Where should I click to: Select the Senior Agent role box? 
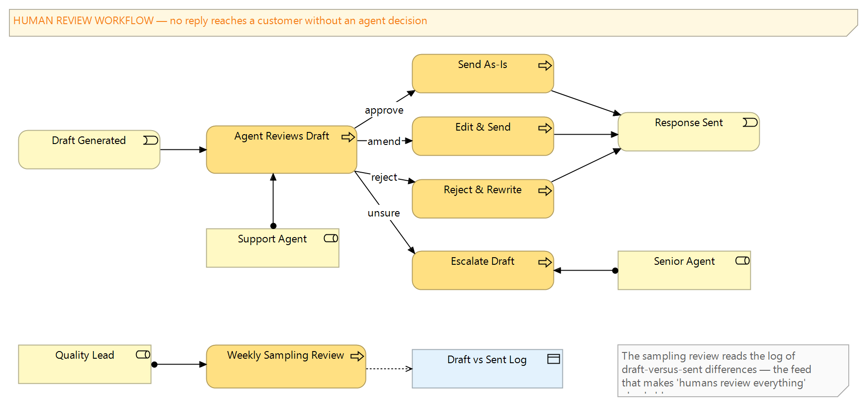coord(685,271)
